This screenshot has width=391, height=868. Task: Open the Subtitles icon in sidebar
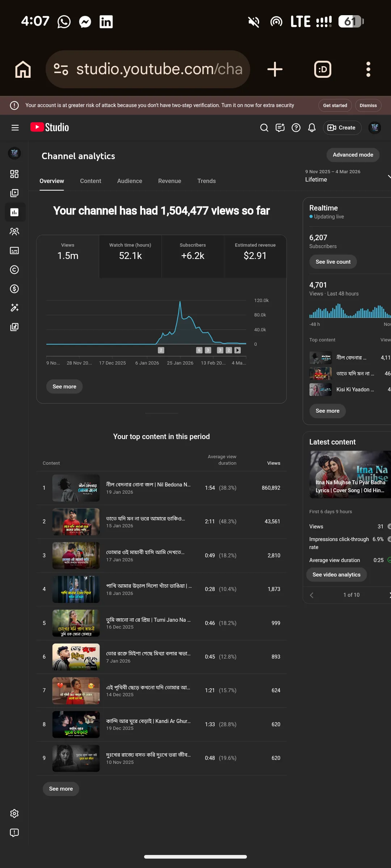pos(14,251)
